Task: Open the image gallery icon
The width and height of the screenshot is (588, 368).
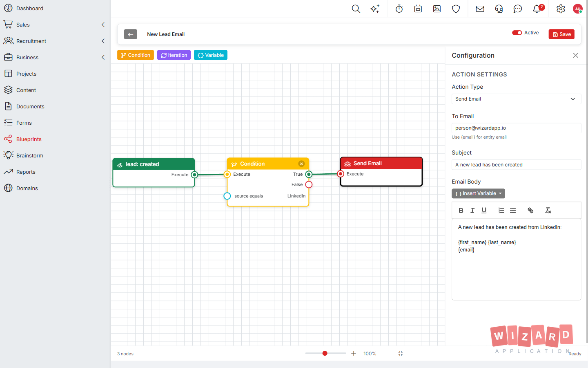Action: click(x=437, y=9)
